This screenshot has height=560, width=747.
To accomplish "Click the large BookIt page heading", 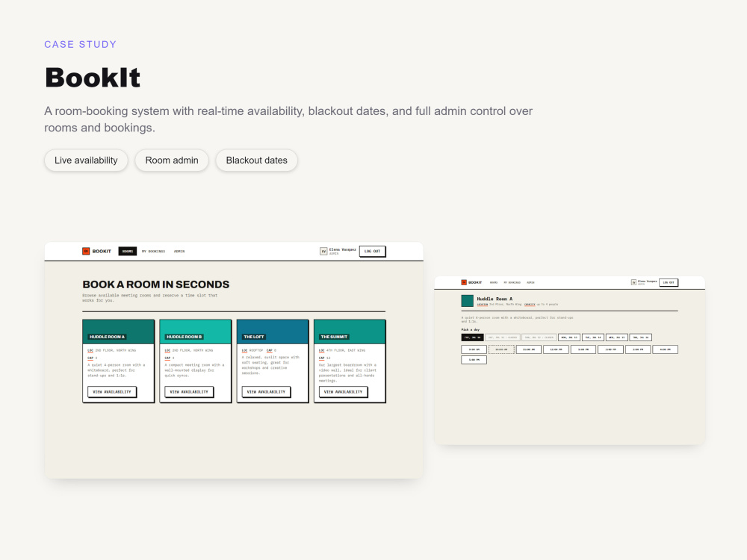I will (93, 77).
